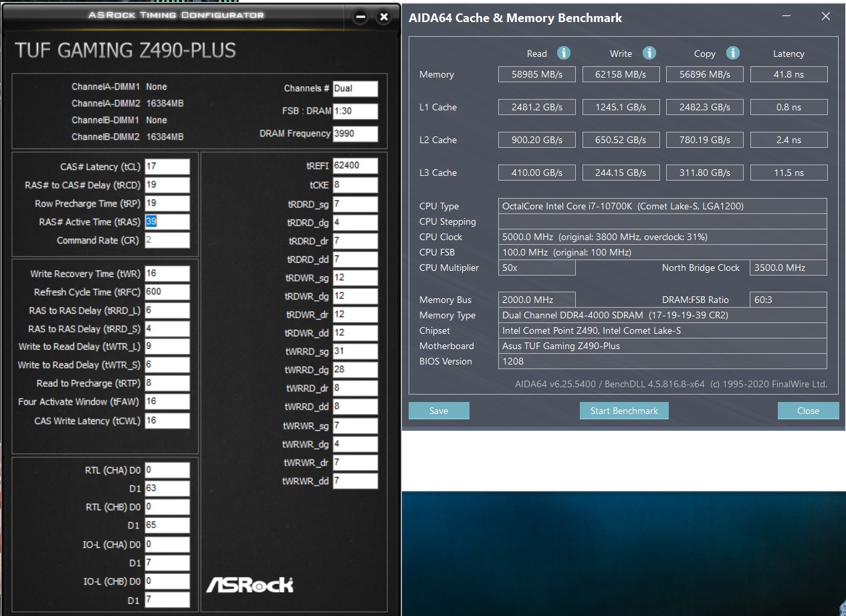Click the CPU Multiplier value 50x
The image size is (846, 616).
coord(537,268)
